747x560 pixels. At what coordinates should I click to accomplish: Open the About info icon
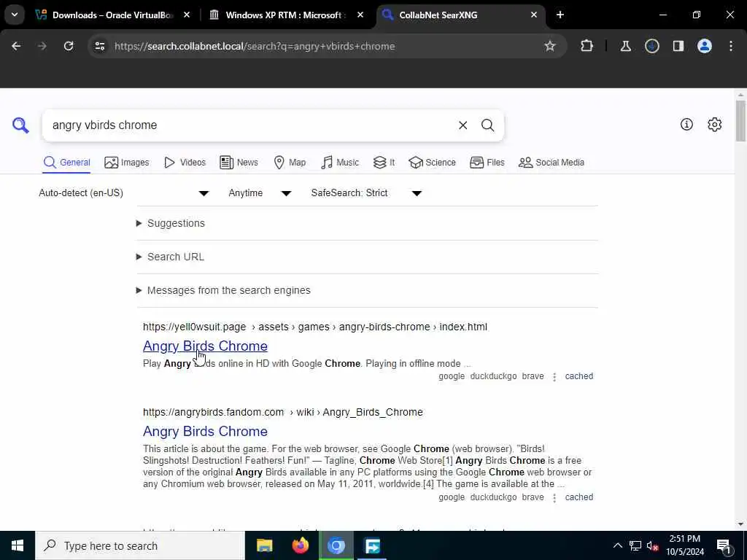(x=686, y=124)
